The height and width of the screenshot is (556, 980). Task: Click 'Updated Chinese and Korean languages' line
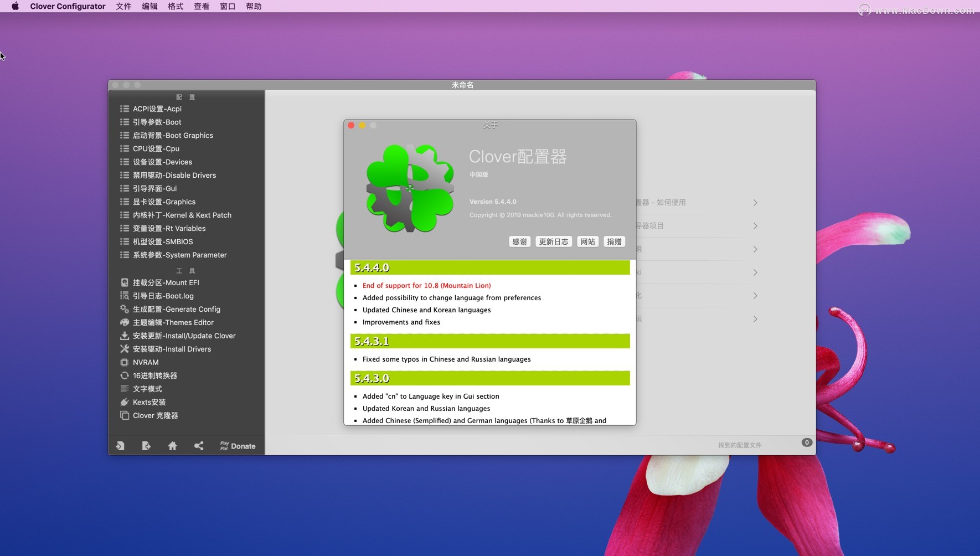426,310
